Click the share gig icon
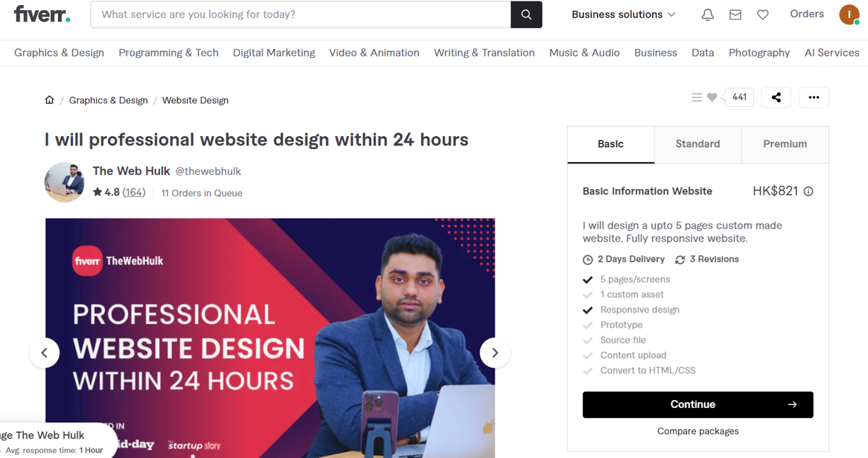Screen dimensions: 868x458 click(x=776, y=97)
